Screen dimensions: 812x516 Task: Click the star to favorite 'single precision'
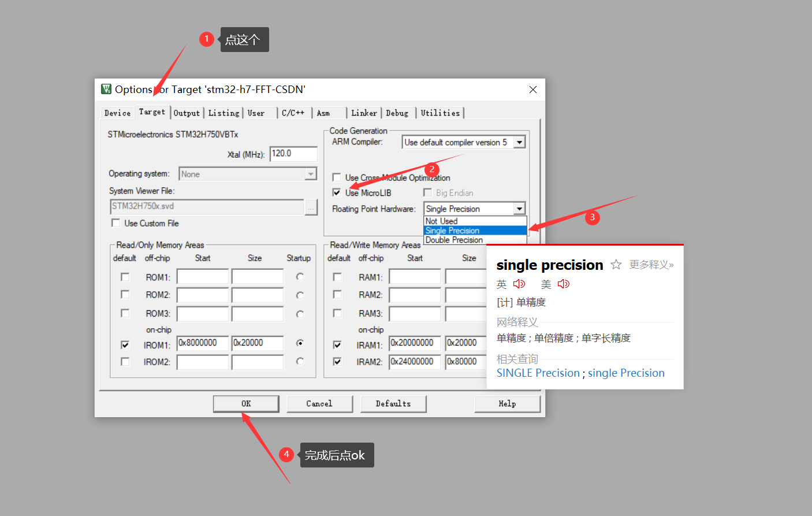[x=616, y=264]
